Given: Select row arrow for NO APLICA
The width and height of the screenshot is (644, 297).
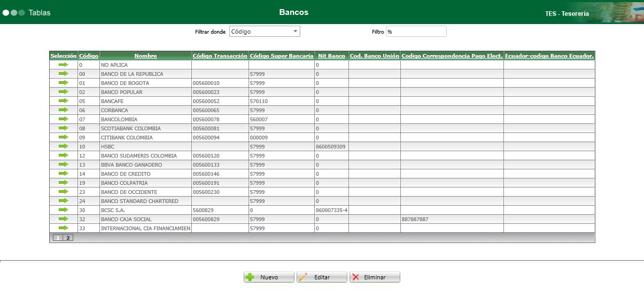Looking at the screenshot, I should [64, 65].
